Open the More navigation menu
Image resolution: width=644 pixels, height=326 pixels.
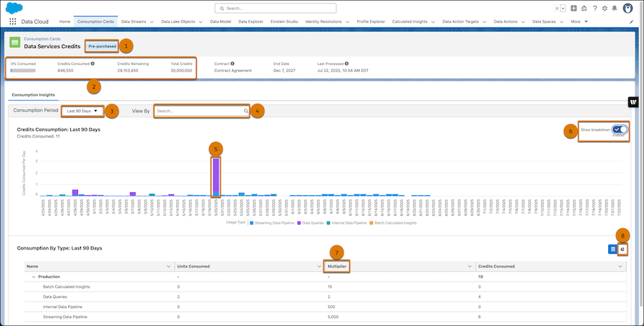tap(579, 21)
